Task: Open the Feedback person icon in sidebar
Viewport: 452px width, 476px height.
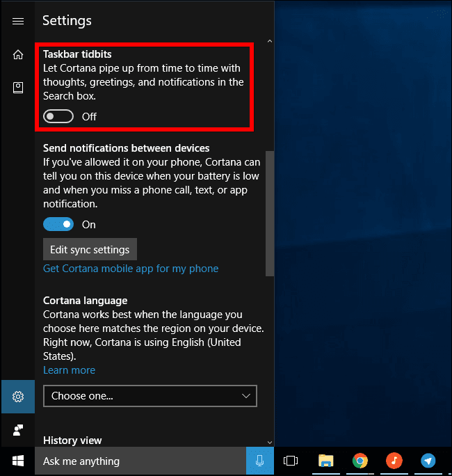Action: 18,430
